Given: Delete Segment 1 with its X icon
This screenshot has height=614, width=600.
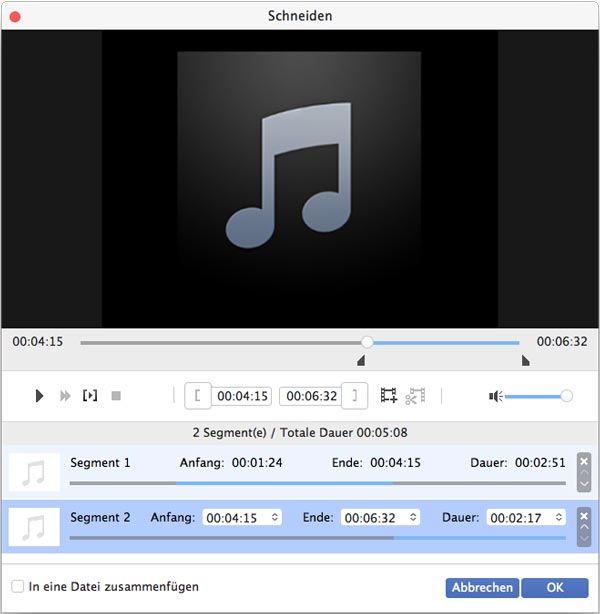Looking at the screenshot, I should (x=584, y=461).
